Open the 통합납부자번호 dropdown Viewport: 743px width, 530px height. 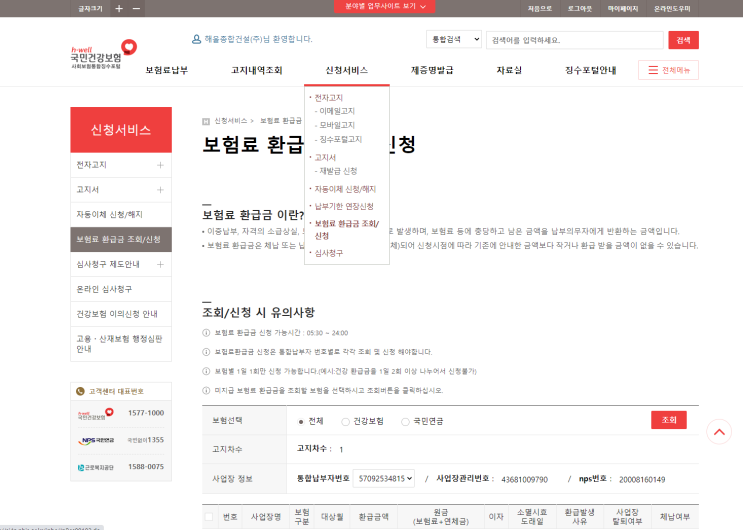(384, 478)
